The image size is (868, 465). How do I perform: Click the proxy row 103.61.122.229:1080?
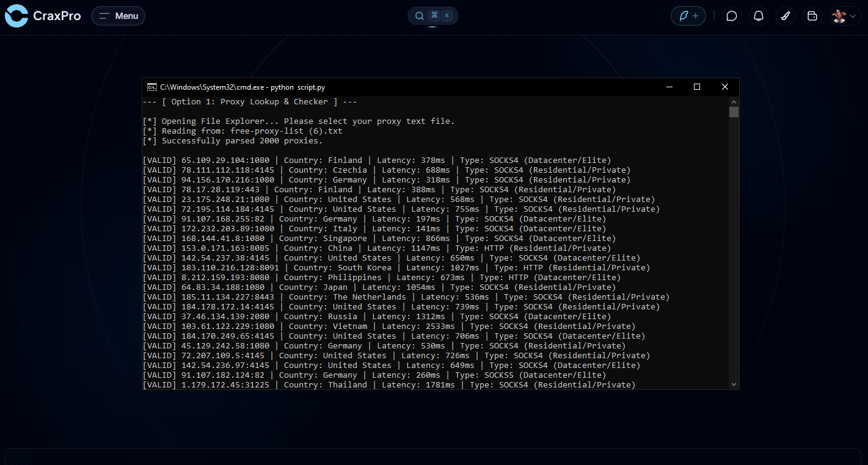pyautogui.click(x=389, y=326)
